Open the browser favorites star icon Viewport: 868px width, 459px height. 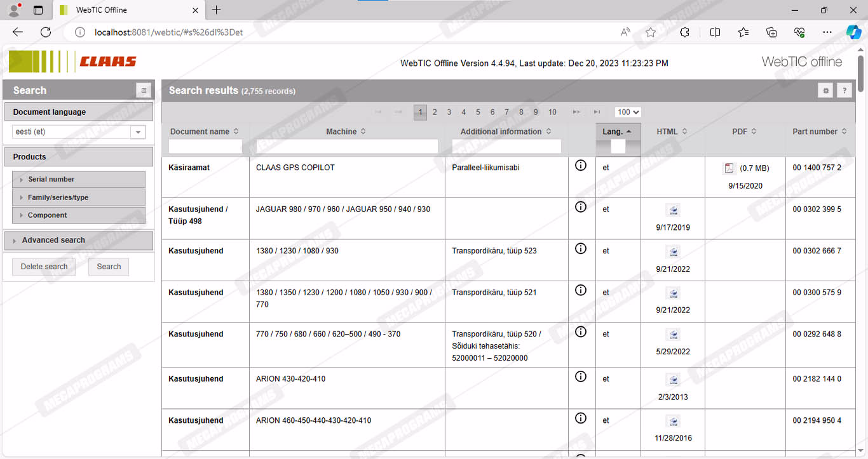tap(650, 32)
